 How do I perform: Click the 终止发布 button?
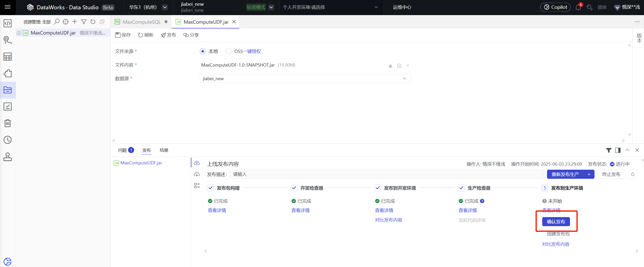(x=611, y=174)
